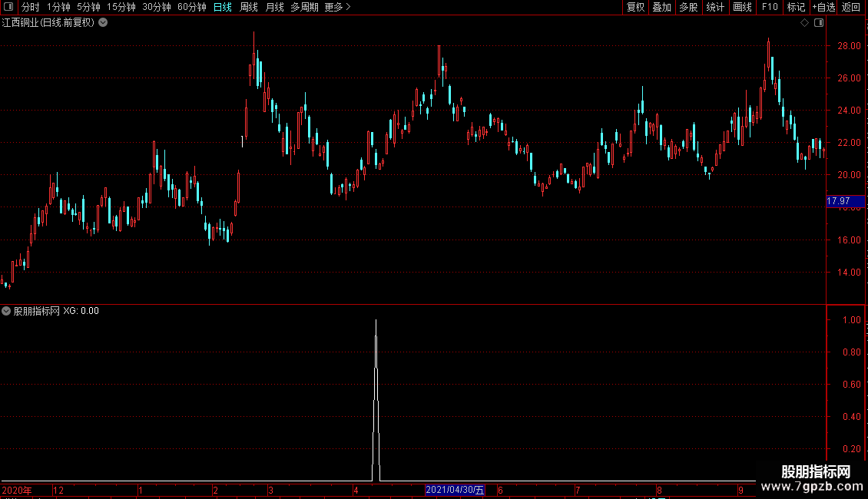Switch to 分时 intraday view
This screenshot has width=868, height=499.
[x=31, y=7]
